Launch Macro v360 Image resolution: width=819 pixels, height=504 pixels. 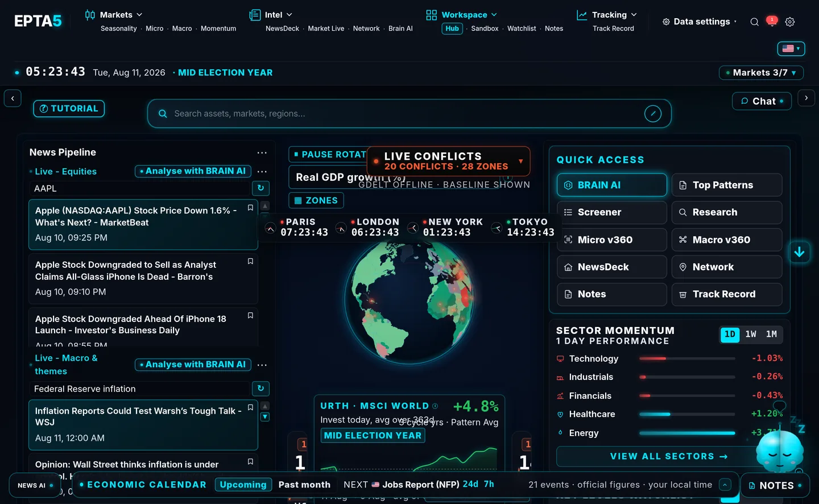pos(727,239)
